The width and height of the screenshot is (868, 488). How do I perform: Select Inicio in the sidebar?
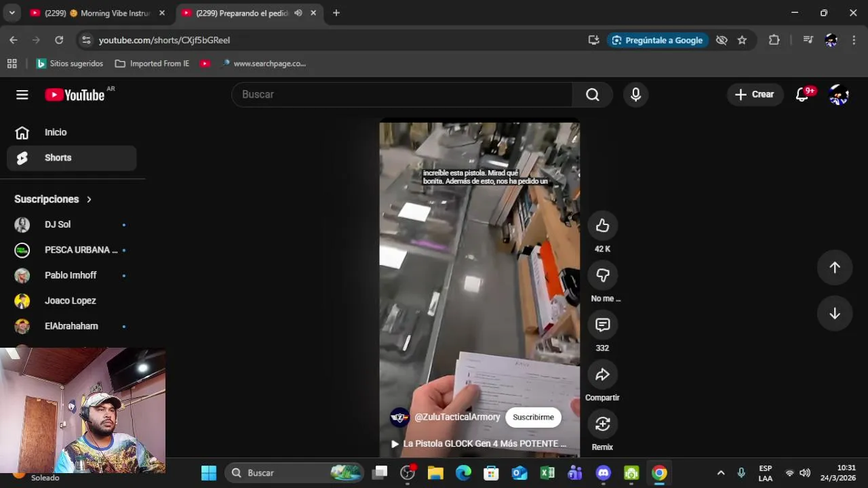tap(72, 132)
